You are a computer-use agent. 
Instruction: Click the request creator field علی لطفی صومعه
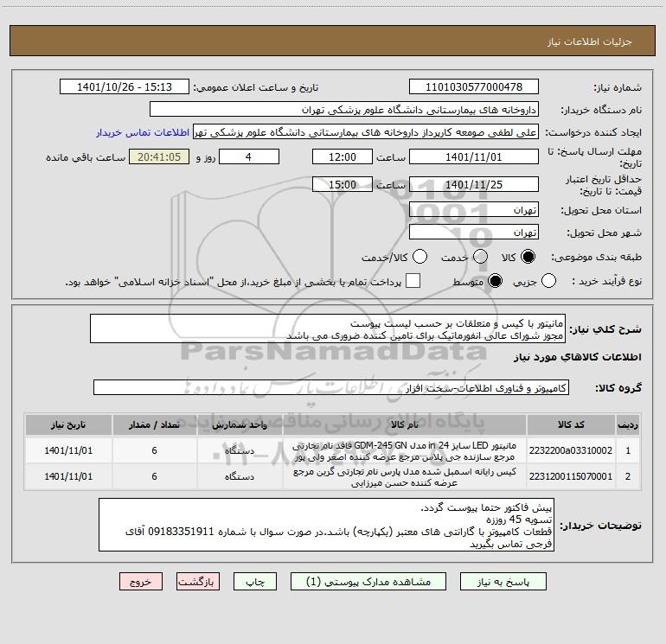pos(366,132)
